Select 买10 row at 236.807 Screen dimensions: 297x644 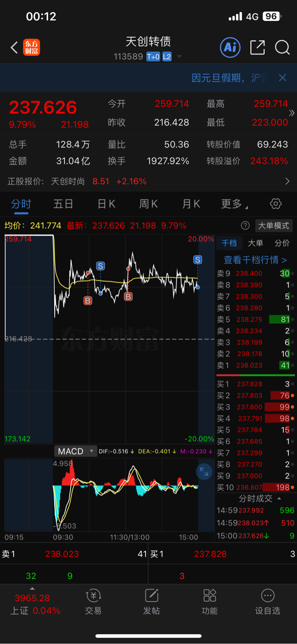(255, 487)
